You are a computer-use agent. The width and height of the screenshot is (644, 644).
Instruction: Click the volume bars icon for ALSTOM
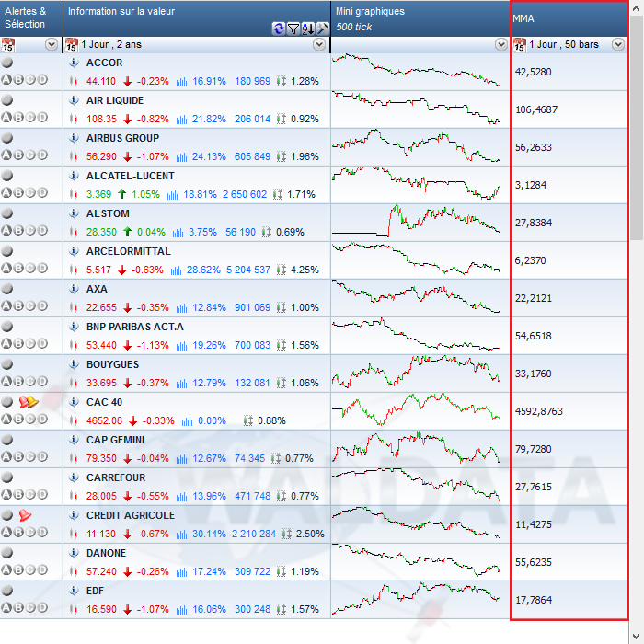coord(178,232)
